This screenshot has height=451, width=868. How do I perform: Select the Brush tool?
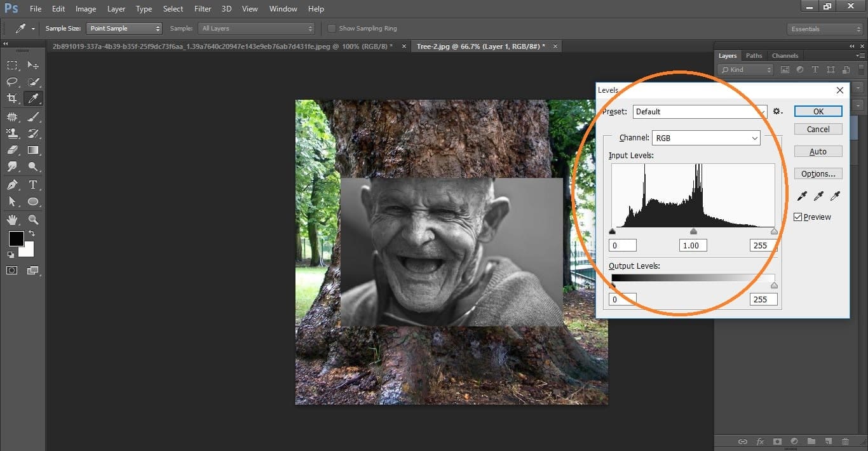(33, 117)
